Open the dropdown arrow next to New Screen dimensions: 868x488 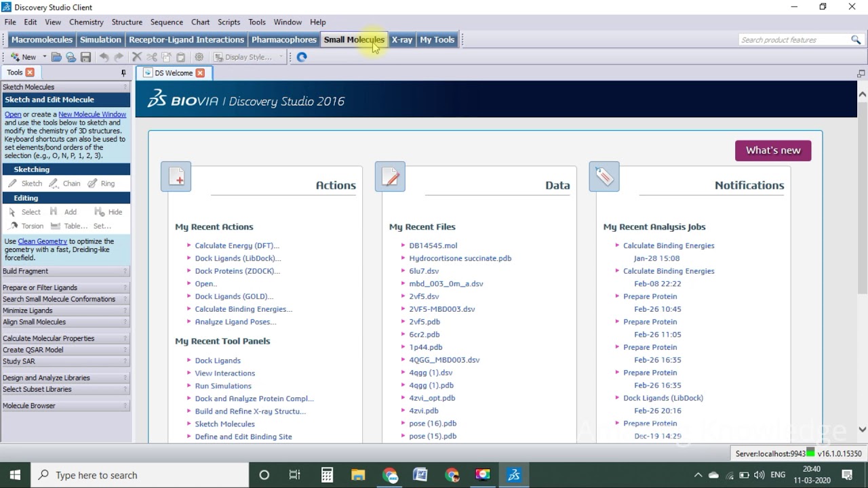coord(45,57)
